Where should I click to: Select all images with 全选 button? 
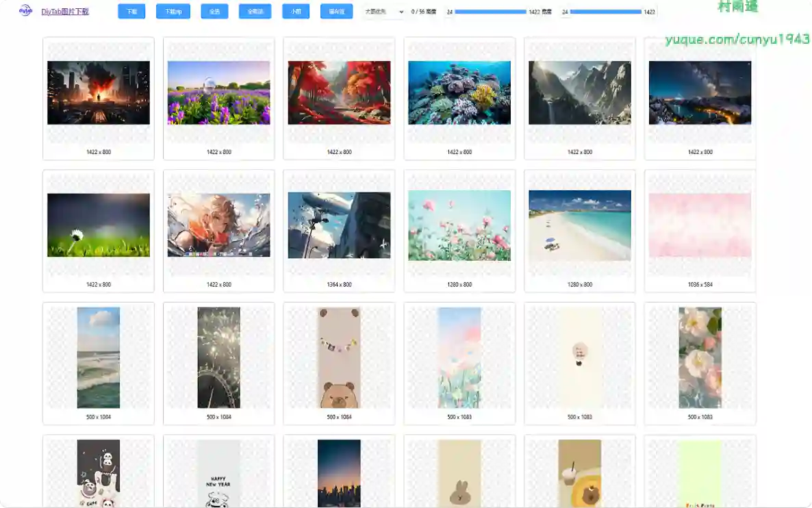point(214,12)
